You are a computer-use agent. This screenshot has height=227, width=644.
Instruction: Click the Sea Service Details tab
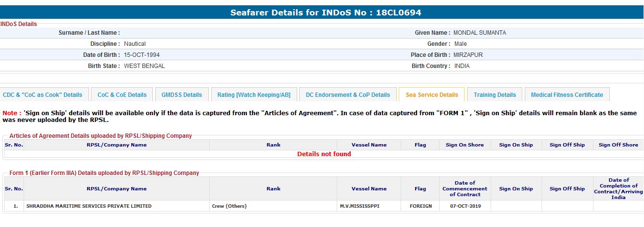pyautogui.click(x=432, y=95)
